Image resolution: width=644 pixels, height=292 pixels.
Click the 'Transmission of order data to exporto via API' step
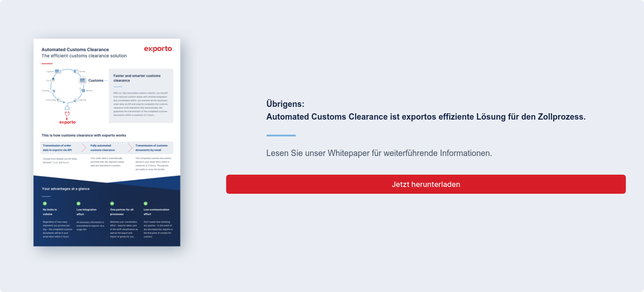58,147
